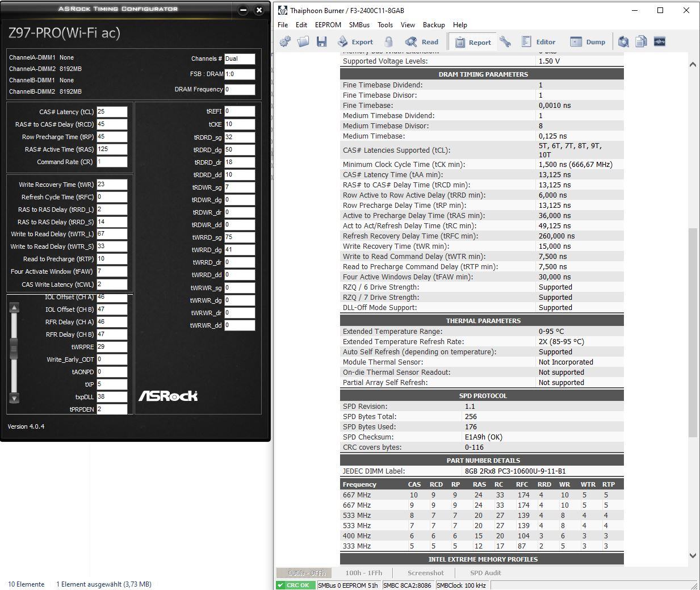Click the RAS# to CAS# Delay (tRCD) field
The width and height of the screenshot is (700, 590).
[x=112, y=124]
